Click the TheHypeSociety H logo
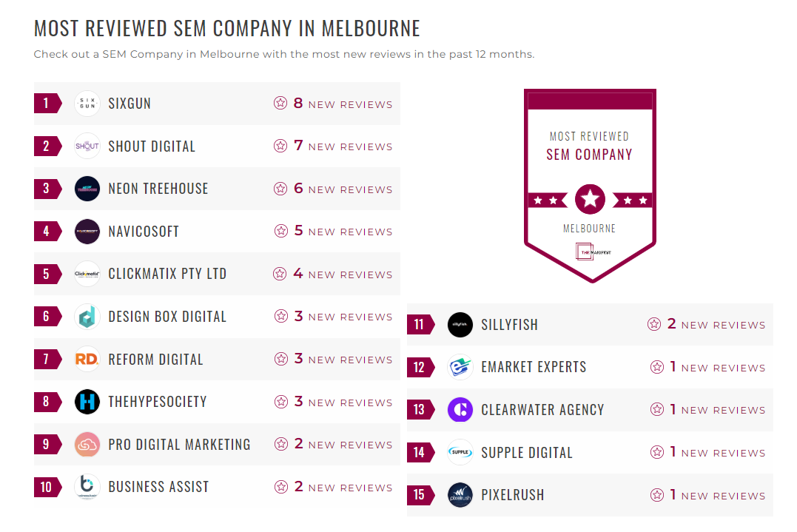797x532 pixels. pos(87,402)
